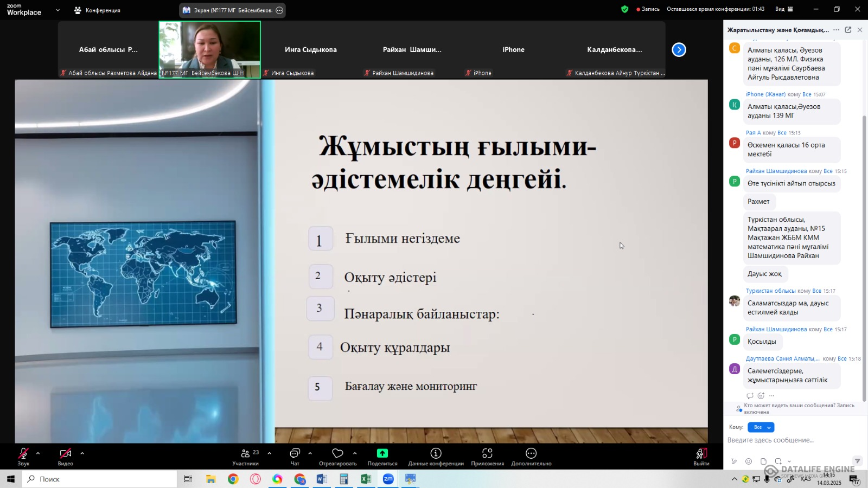Click the file attachment icon in chat

point(763,461)
